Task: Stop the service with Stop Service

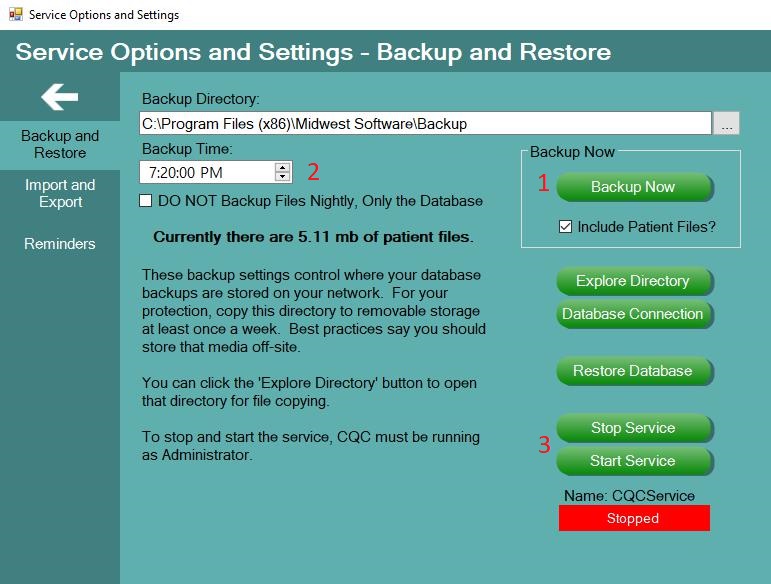Action: click(x=633, y=428)
